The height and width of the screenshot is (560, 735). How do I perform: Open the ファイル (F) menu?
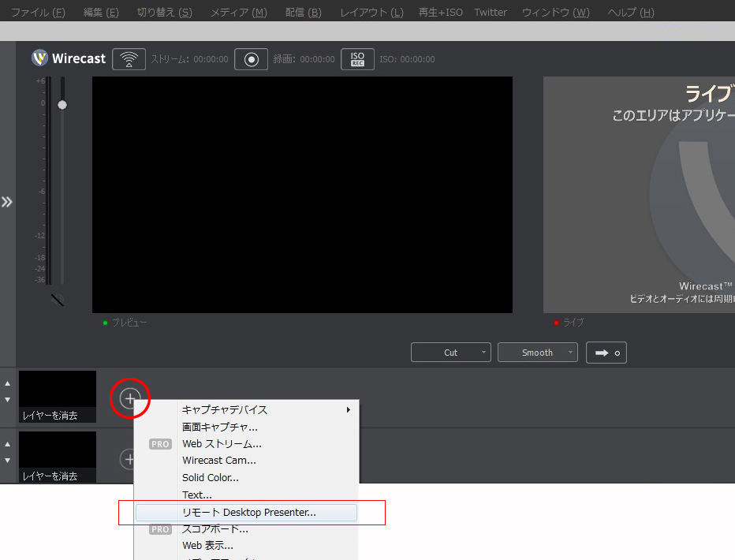38,12
